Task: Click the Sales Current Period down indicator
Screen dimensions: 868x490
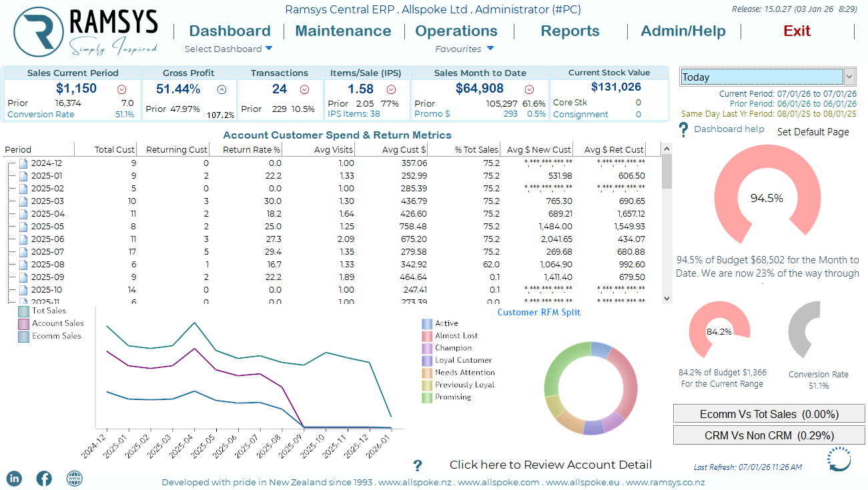Action: click(x=121, y=89)
